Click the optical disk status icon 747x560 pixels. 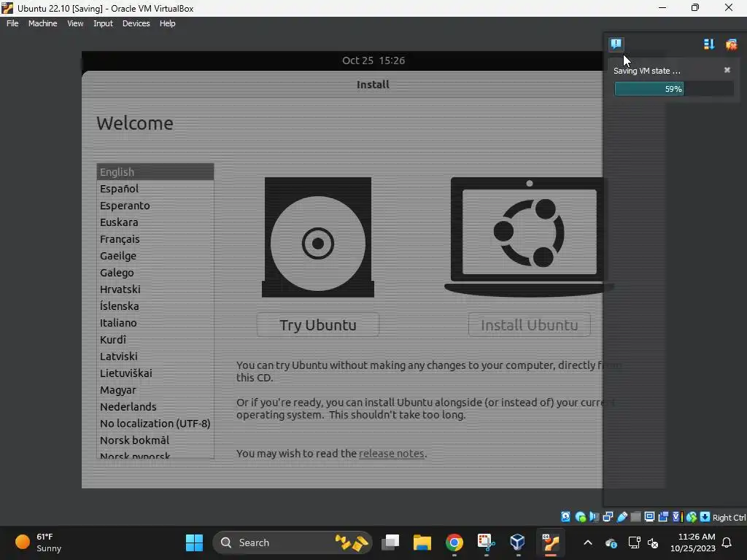pos(580,517)
